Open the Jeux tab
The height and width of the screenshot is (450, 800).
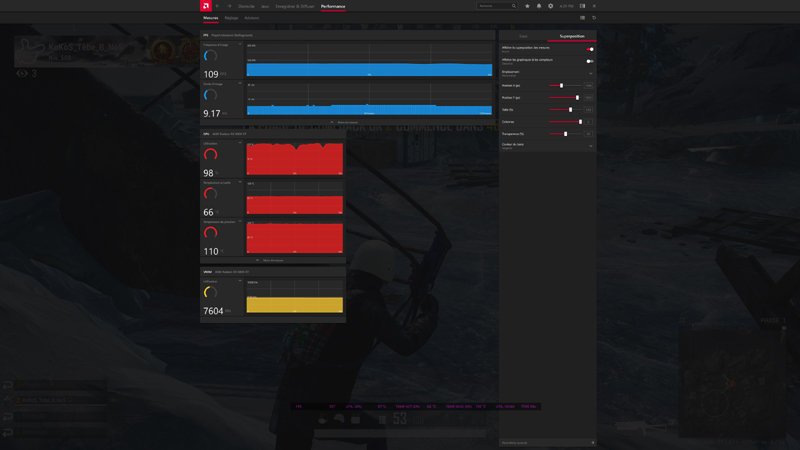pyautogui.click(x=265, y=6)
